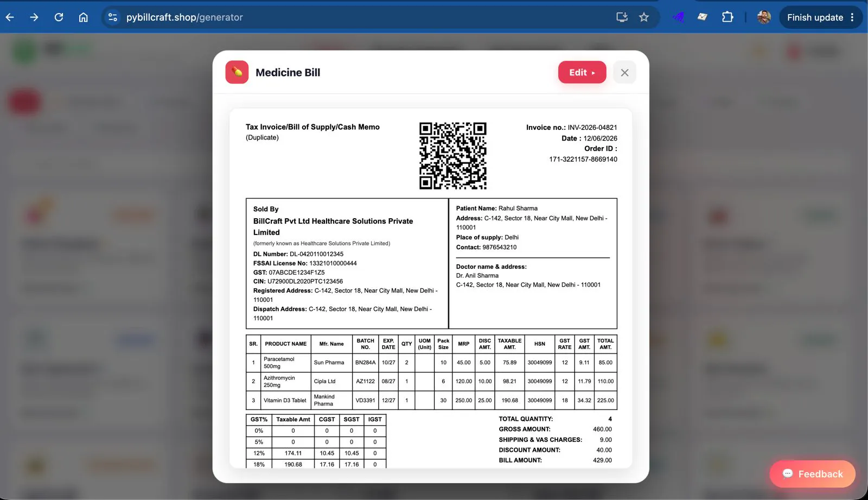Click the Medicine Bill pill icon
Screen dimensions: 868x500
237,72
